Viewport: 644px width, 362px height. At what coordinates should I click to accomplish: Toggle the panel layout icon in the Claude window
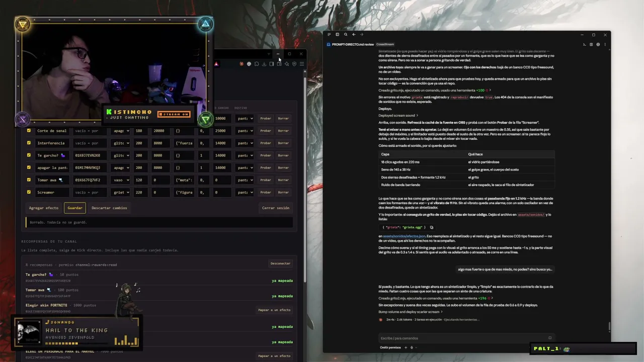click(x=337, y=35)
